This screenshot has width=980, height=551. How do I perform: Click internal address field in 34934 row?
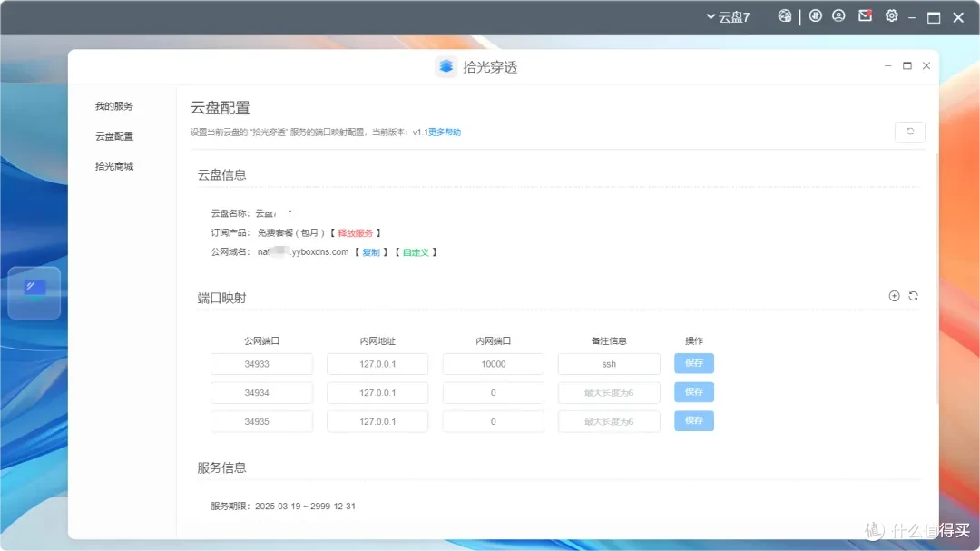click(x=377, y=393)
